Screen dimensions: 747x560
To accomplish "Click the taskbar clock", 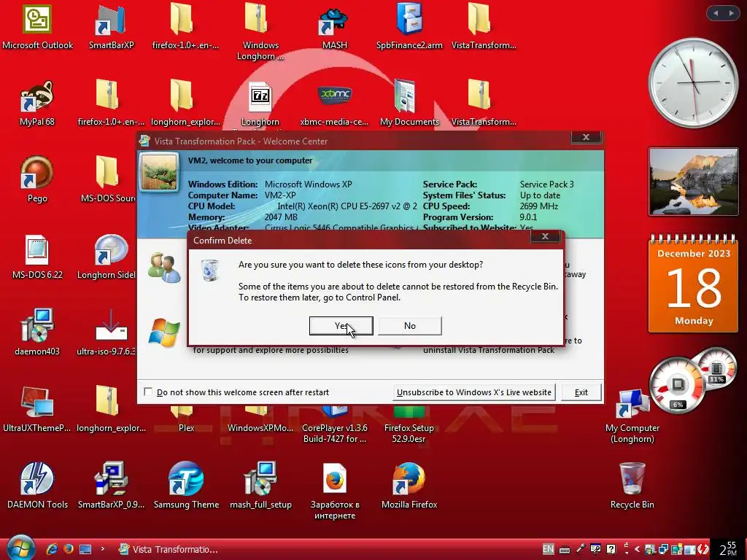I will 728,549.
